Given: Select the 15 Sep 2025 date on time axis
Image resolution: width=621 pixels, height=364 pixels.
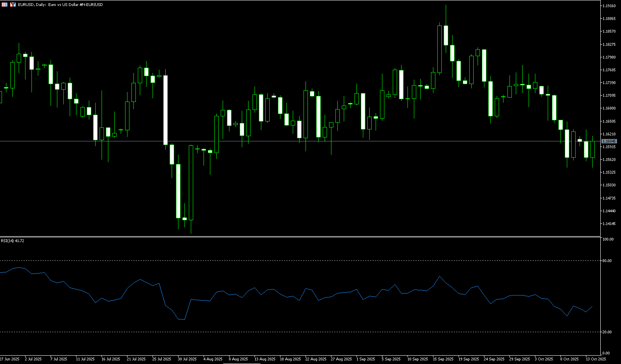Looking at the screenshot, I should [x=443, y=359].
